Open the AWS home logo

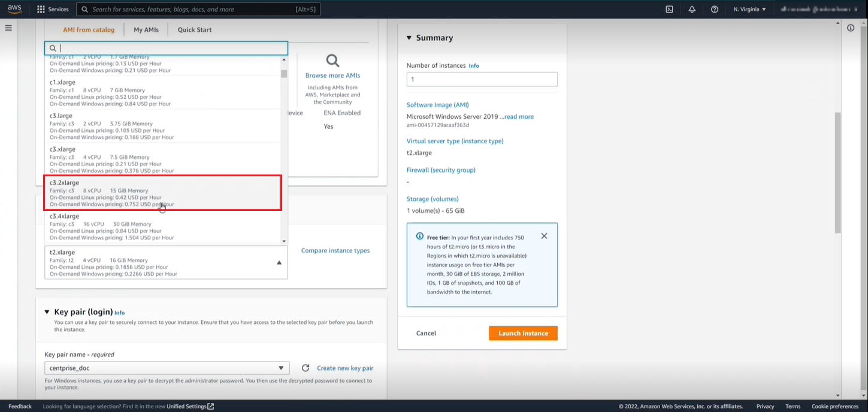pos(14,9)
